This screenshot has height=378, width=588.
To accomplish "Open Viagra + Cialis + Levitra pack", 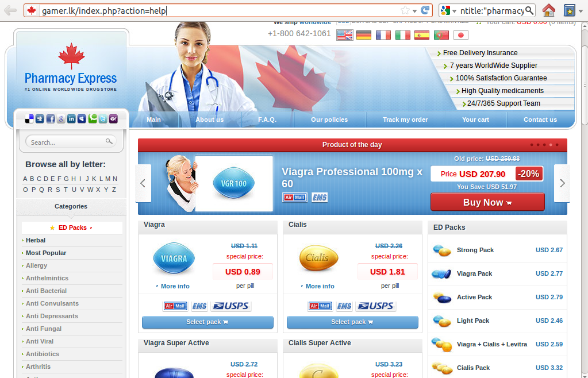I will [x=492, y=344].
